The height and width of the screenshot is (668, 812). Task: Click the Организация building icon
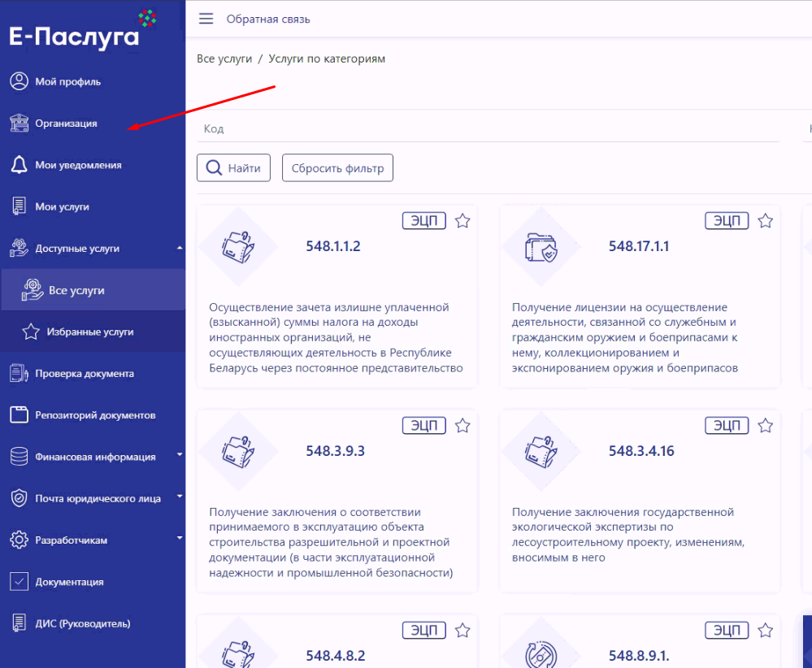[19, 124]
